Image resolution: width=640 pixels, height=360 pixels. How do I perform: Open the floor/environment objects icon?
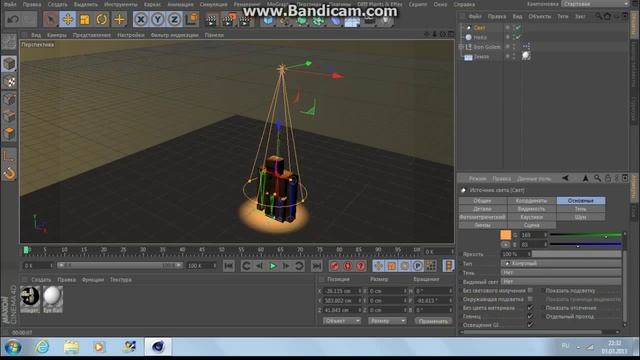pos(352,20)
